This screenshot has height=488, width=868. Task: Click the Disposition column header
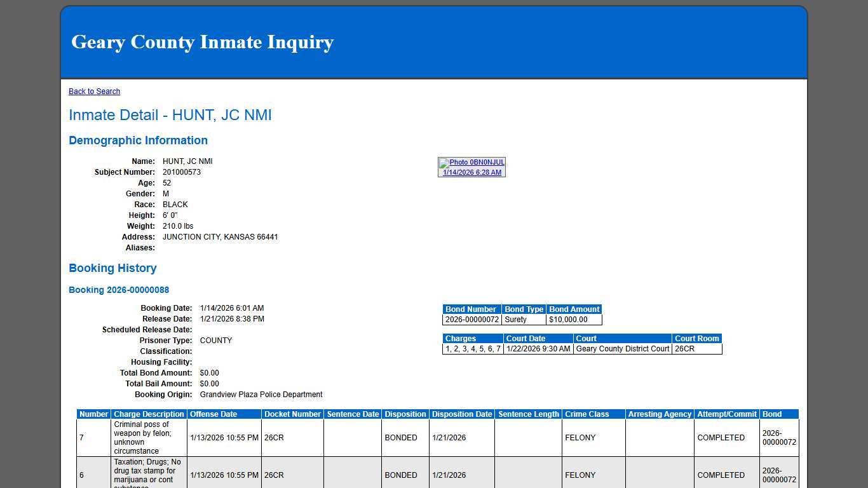[405, 414]
